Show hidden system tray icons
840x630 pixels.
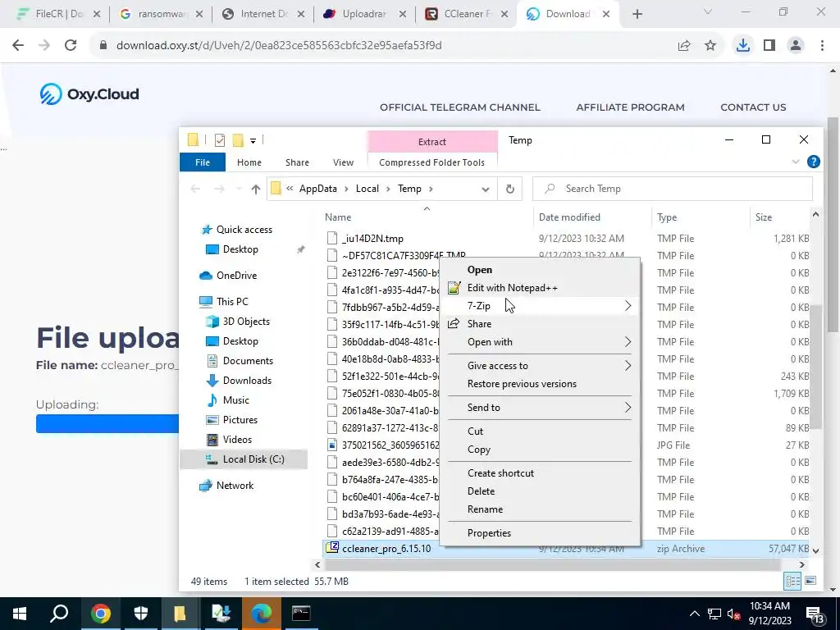[694, 614]
